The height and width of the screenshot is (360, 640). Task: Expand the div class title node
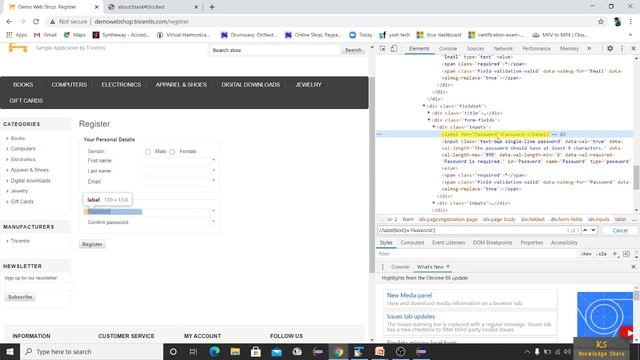(429, 113)
